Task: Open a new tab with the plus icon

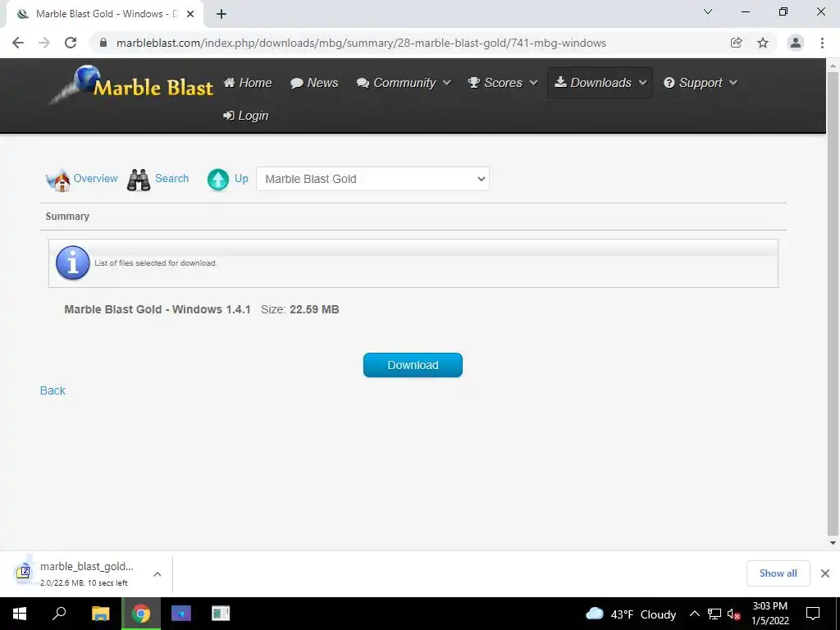Action: tap(221, 14)
